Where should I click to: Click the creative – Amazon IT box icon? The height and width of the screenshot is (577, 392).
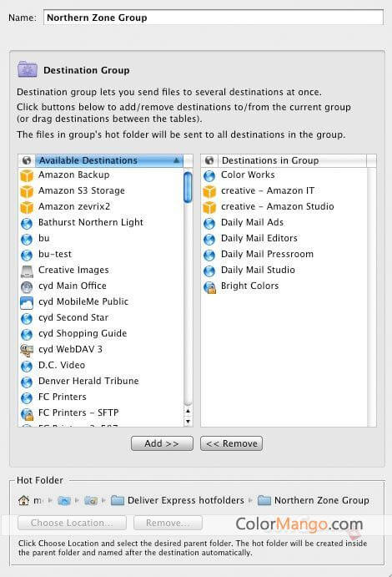tap(209, 191)
